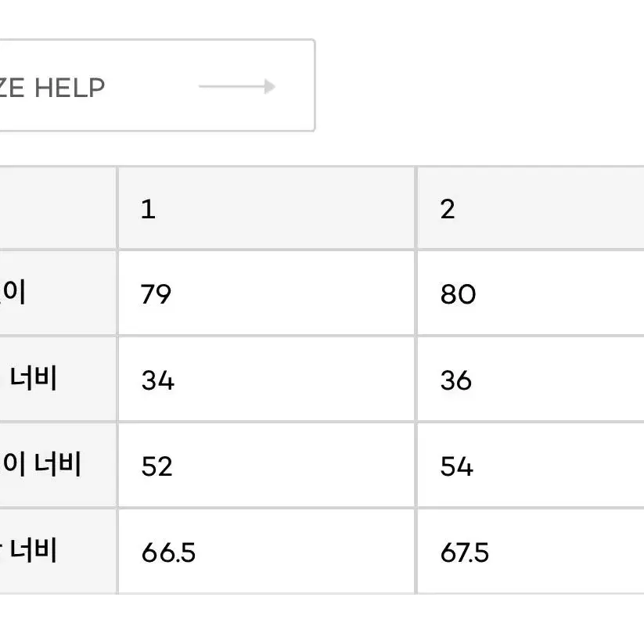Click the 67.5 measurement cell

(531, 552)
